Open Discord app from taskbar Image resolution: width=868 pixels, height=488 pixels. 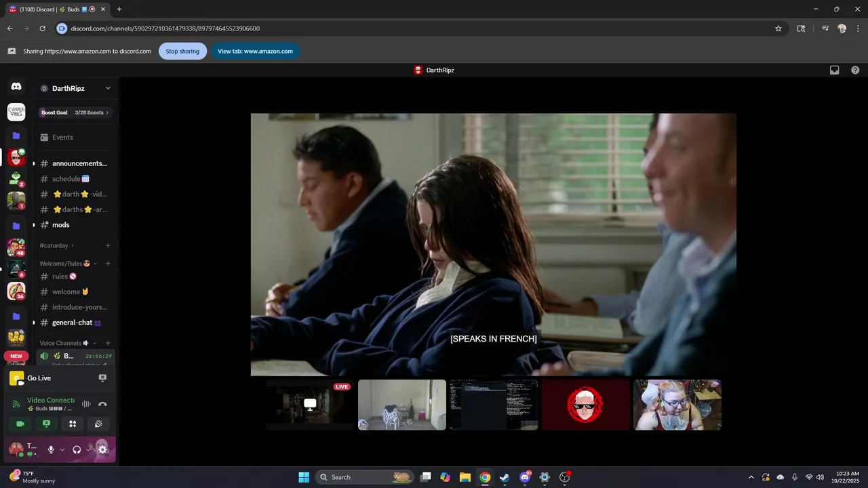click(x=524, y=477)
